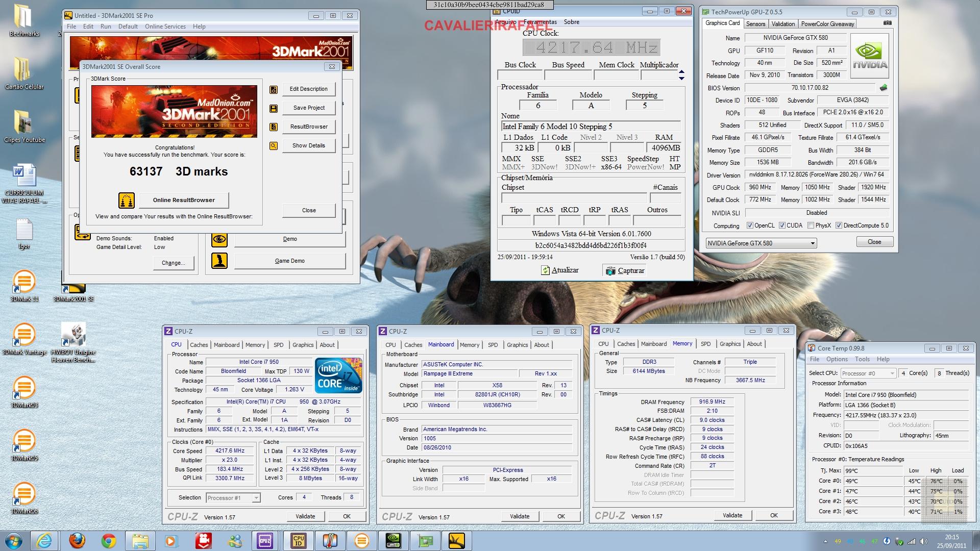
Task: Click the Show desktop strip at taskbar end
Action: coord(976,541)
